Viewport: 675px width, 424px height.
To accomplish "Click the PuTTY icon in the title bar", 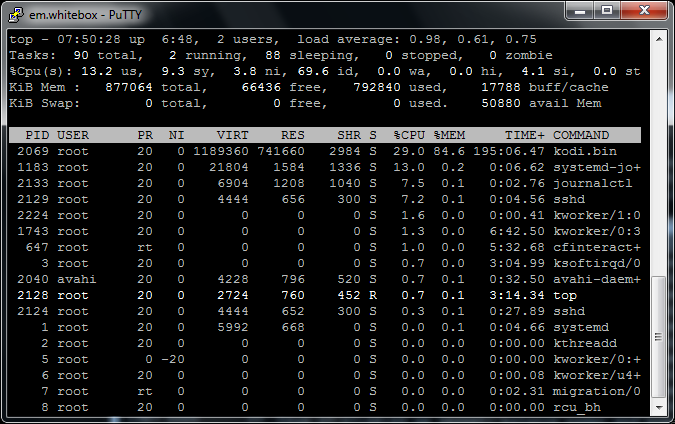I will point(15,11).
